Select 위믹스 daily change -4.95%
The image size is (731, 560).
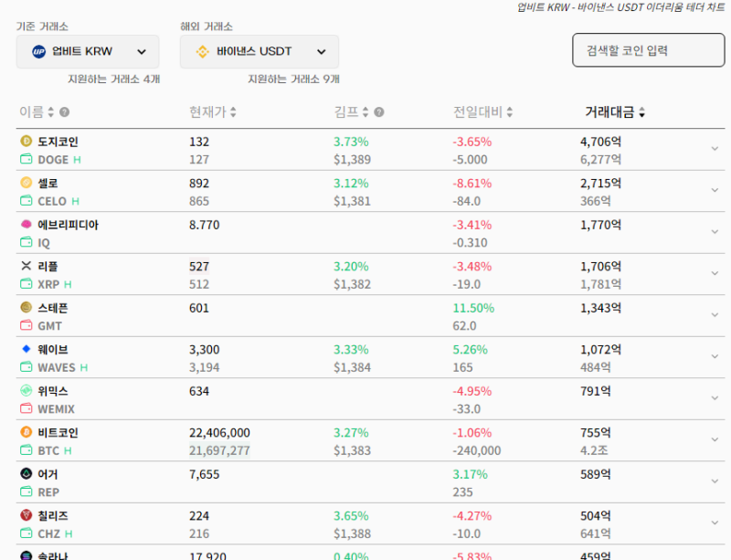point(472,391)
